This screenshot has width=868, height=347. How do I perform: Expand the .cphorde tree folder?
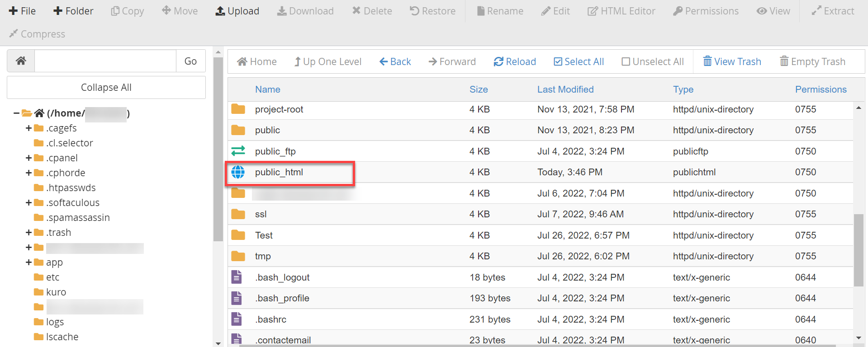coord(28,173)
